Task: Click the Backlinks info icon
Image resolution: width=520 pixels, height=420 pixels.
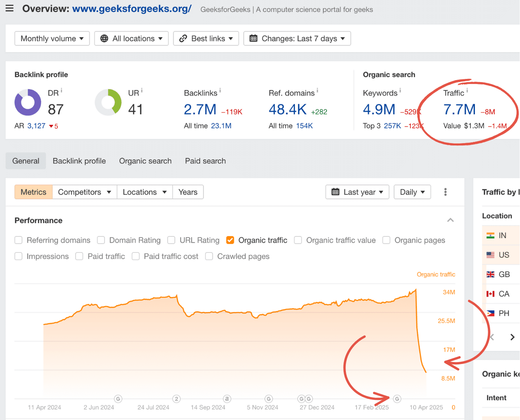Action: tap(220, 91)
